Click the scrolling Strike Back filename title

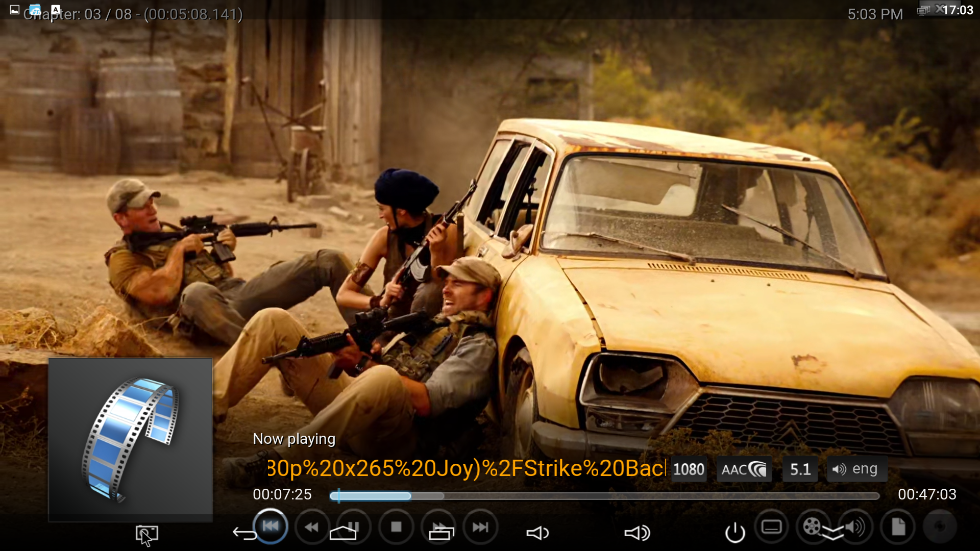coord(466,468)
